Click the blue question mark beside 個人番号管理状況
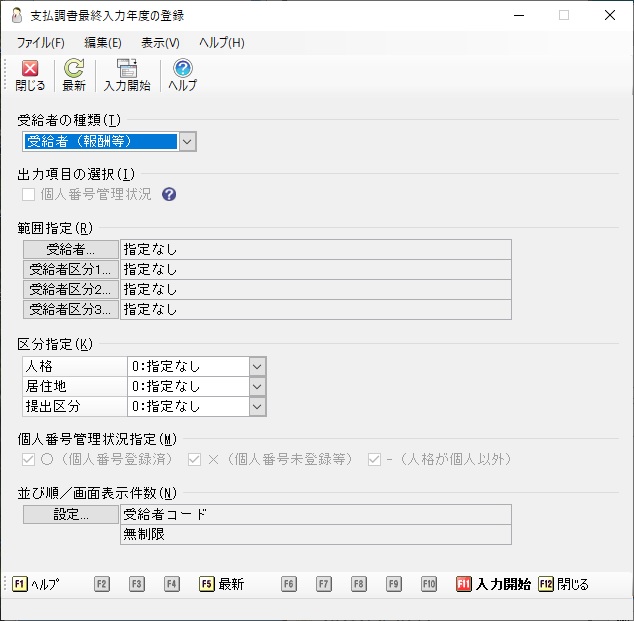This screenshot has width=634, height=621. coord(169,194)
